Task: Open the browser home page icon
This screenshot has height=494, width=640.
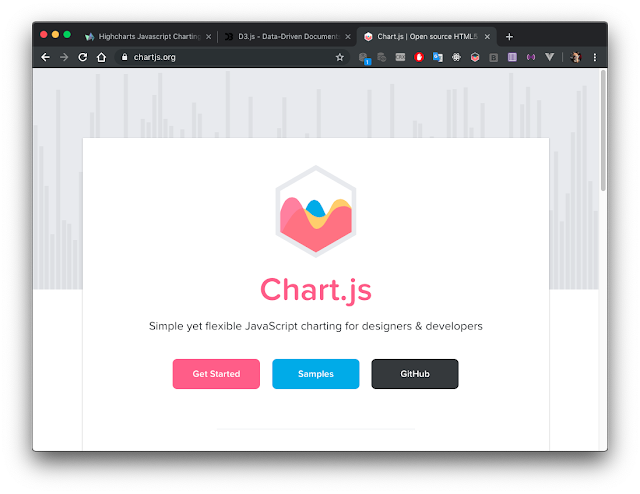Action: click(x=101, y=57)
